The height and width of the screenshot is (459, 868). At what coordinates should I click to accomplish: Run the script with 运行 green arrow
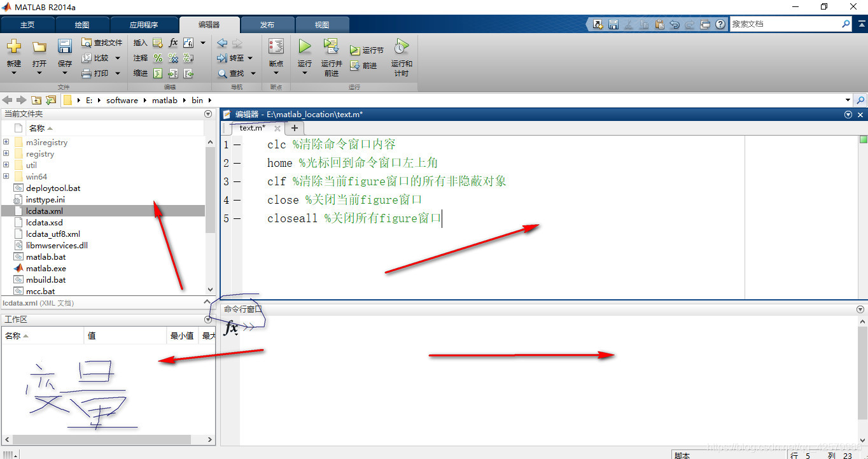pos(305,46)
